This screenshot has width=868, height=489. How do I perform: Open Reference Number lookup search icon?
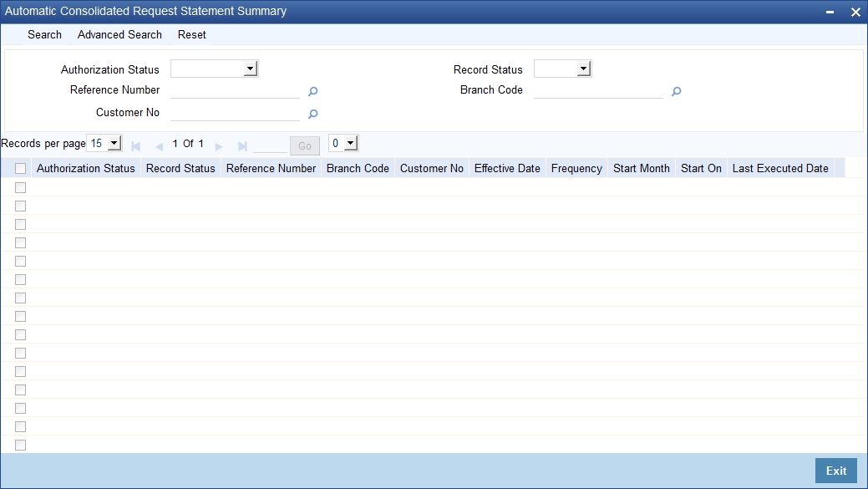click(x=312, y=91)
